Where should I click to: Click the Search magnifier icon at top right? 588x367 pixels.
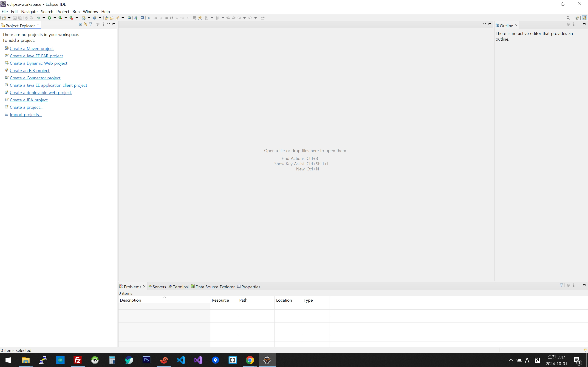pos(568,18)
